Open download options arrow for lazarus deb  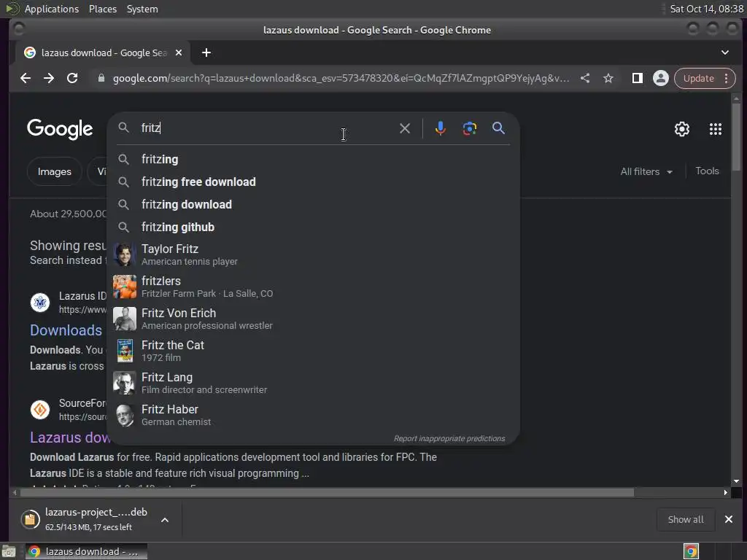click(x=165, y=519)
